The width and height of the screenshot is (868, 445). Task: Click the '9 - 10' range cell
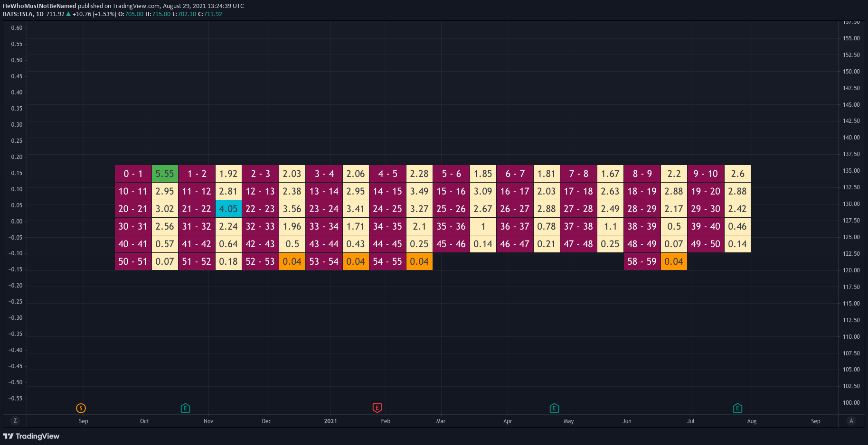click(x=706, y=174)
